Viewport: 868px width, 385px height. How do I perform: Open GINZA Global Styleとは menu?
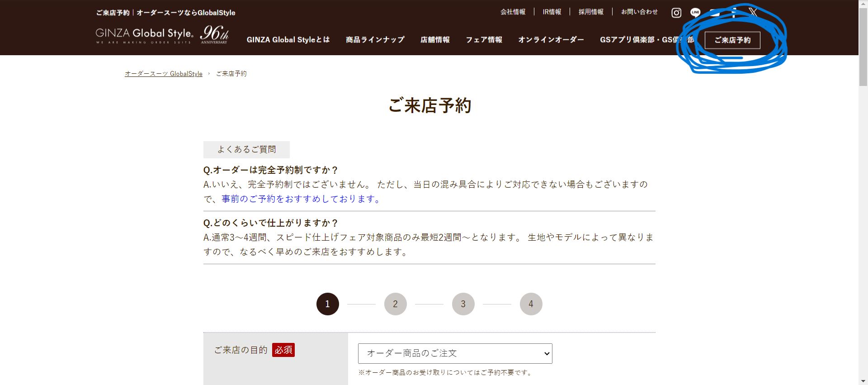click(x=288, y=40)
